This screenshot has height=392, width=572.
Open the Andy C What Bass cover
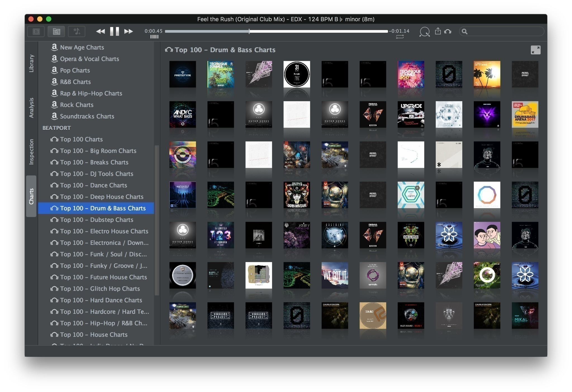point(182,114)
